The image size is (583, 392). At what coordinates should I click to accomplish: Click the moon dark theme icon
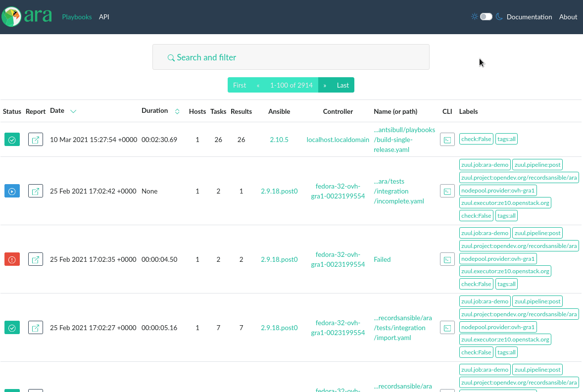499,17
